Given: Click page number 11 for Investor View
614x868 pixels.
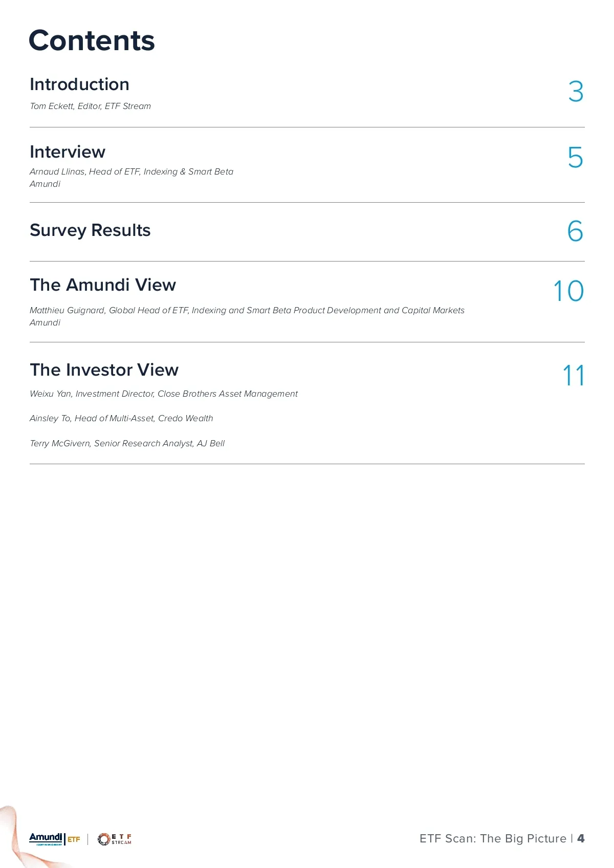Looking at the screenshot, I should [573, 376].
